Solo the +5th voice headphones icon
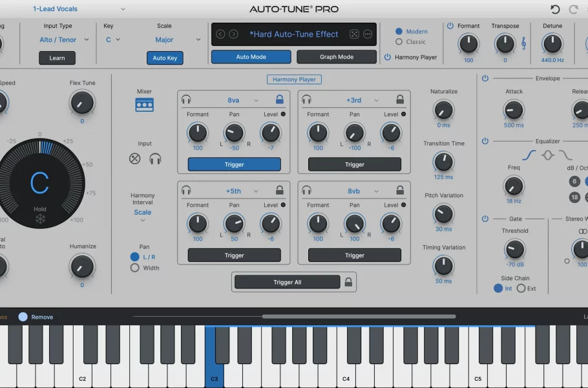Screen dimensions: 588x388 pos(186,190)
